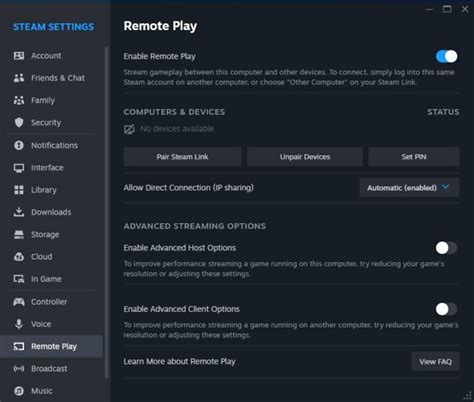Click the window resize grip corner
Viewport: 474px width, 402px height.
tap(468, 396)
